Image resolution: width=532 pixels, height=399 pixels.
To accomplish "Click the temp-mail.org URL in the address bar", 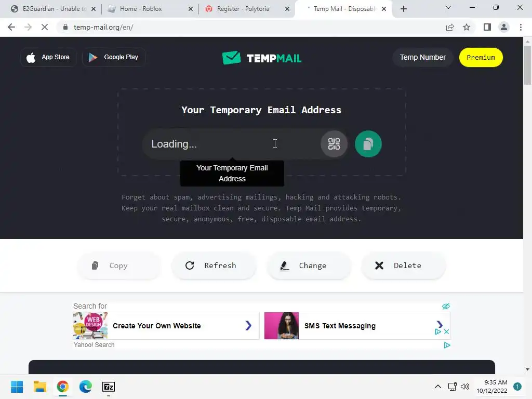I will tap(103, 27).
